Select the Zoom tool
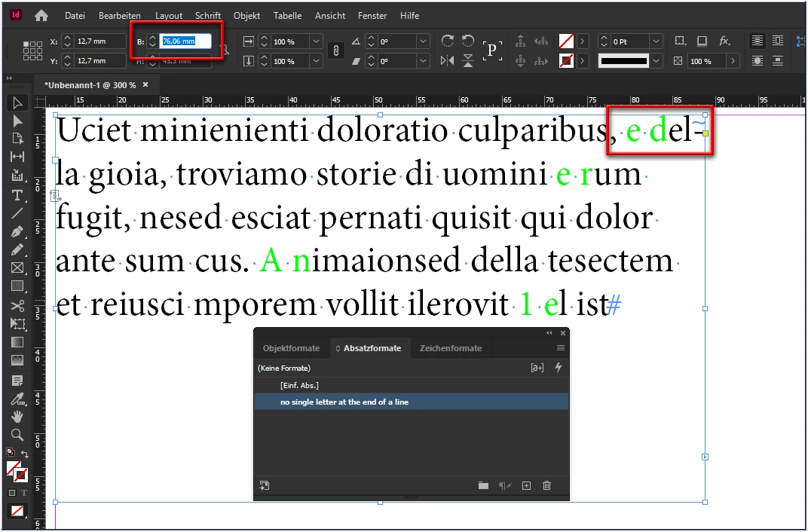 pos(17,435)
